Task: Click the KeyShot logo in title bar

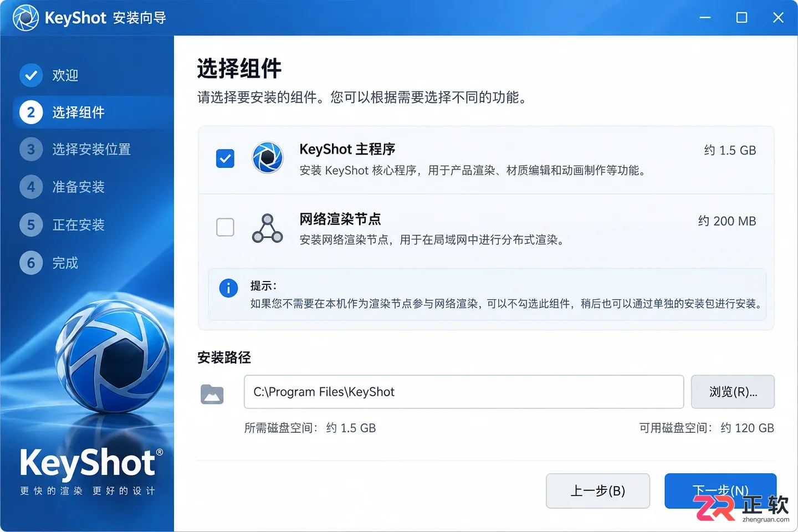Action: pyautogui.click(x=25, y=18)
